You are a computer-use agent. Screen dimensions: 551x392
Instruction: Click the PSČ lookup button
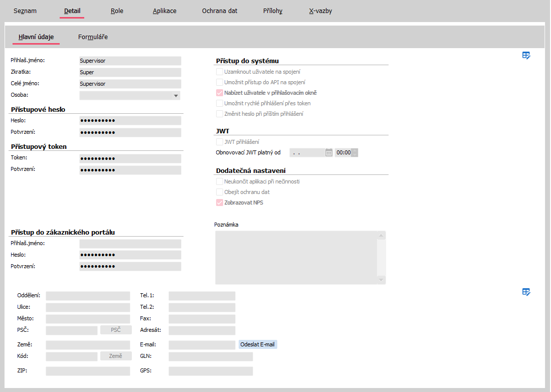(116, 330)
